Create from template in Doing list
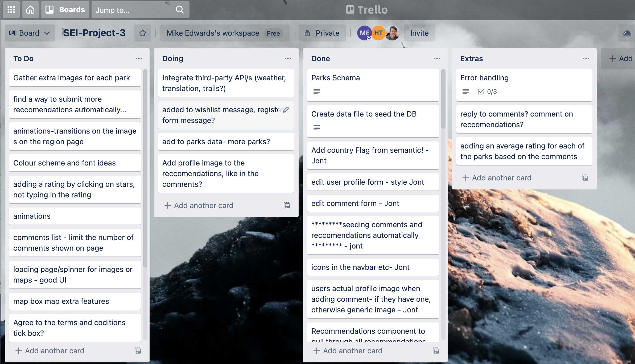Image resolution: width=635 pixels, height=364 pixels. click(x=287, y=205)
